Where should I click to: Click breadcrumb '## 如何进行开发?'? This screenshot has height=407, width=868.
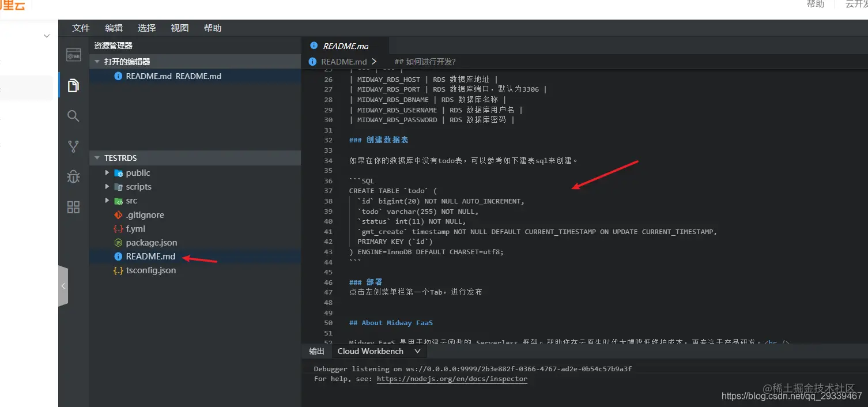pos(425,62)
